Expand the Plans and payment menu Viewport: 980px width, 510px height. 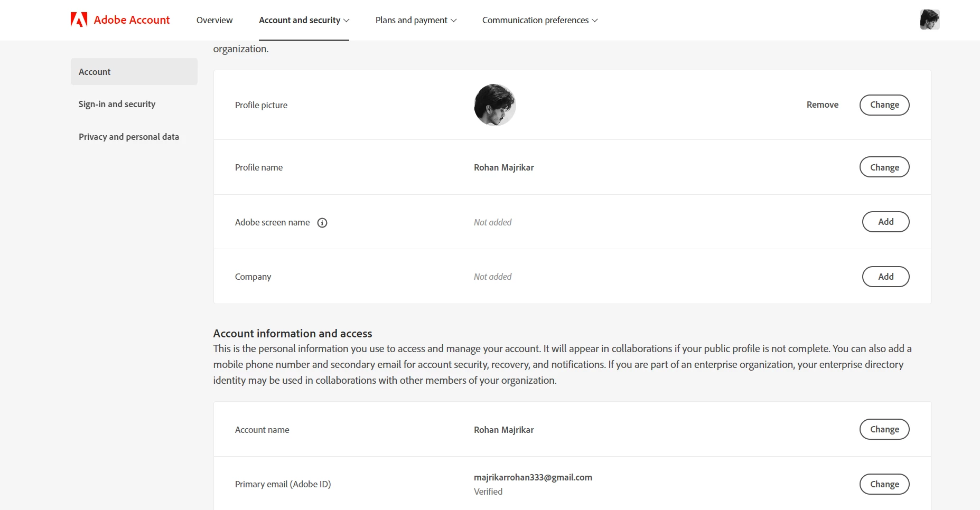coord(416,20)
